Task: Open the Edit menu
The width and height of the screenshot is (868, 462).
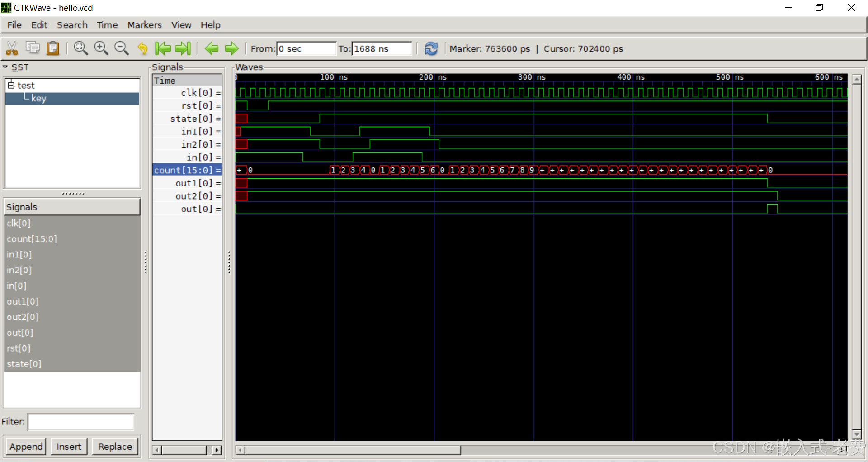Action: 39,25
